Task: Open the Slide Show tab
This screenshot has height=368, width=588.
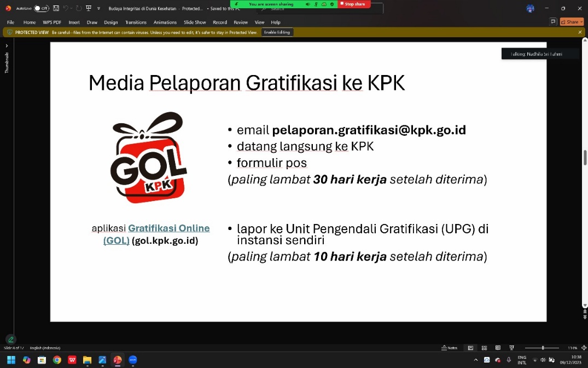Action: (194, 22)
